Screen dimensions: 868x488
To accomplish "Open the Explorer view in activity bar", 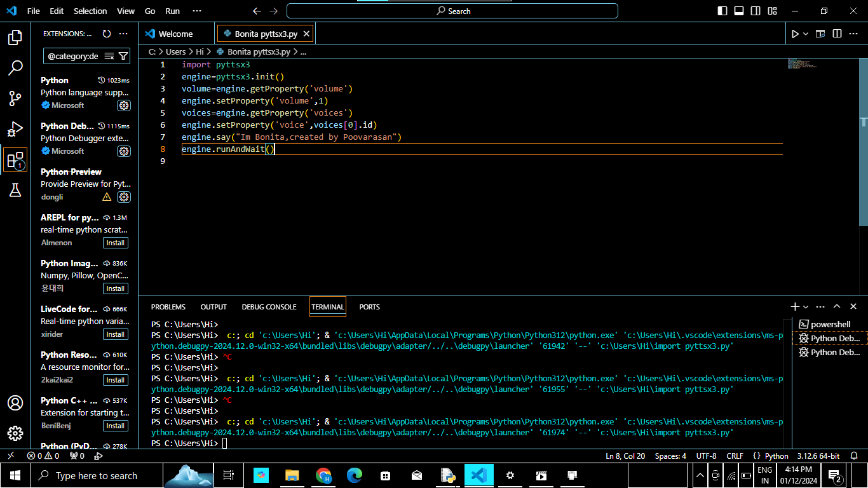I will (15, 37).
